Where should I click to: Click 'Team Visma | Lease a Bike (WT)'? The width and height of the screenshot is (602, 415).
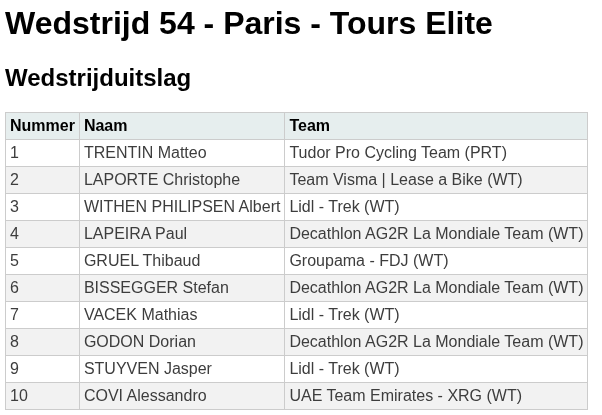point(405,179)
